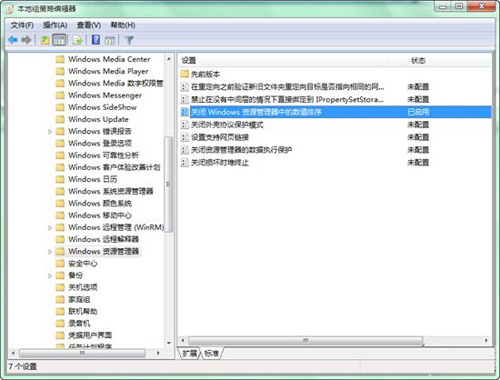500x380 pixels.
Task: Click the Up one level folder icon
Action: 45,40
